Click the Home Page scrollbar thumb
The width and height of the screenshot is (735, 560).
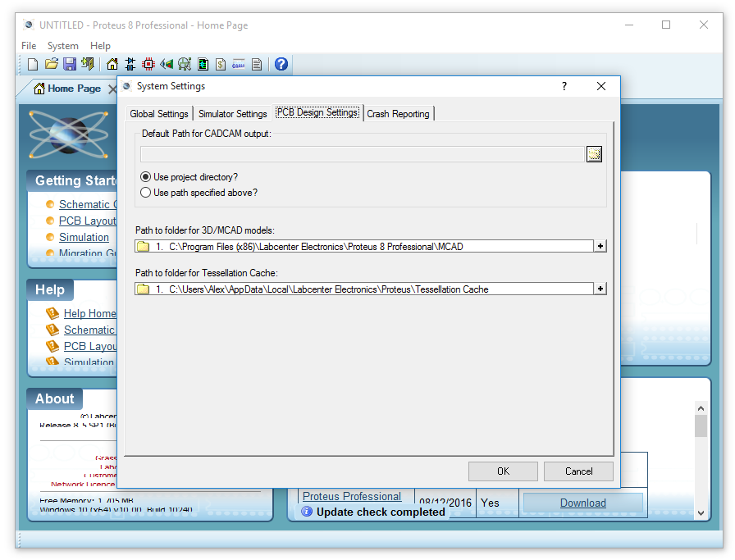click(x=701, y=426)
